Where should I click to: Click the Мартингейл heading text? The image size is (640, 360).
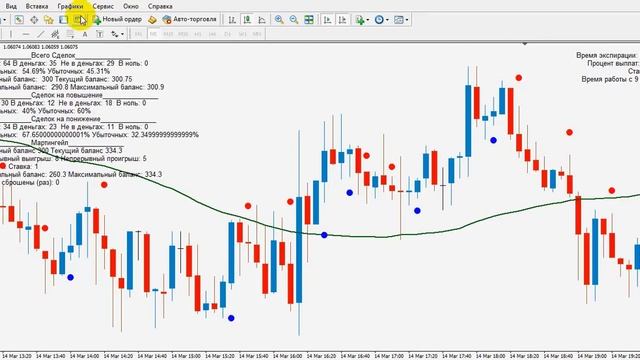[50, 142]
